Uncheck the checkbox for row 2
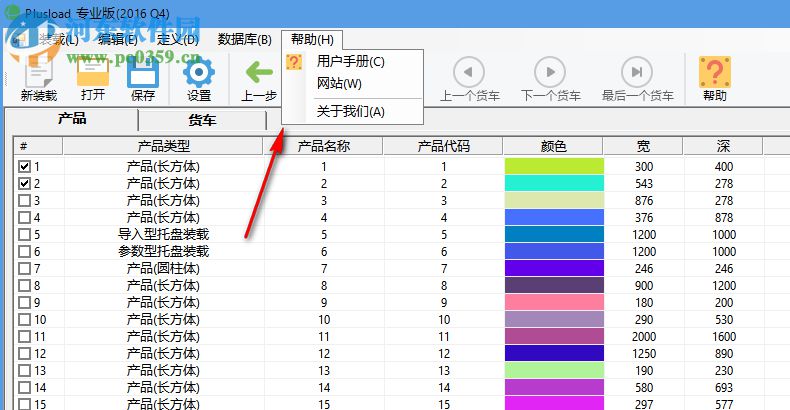 tap(24, 183)
